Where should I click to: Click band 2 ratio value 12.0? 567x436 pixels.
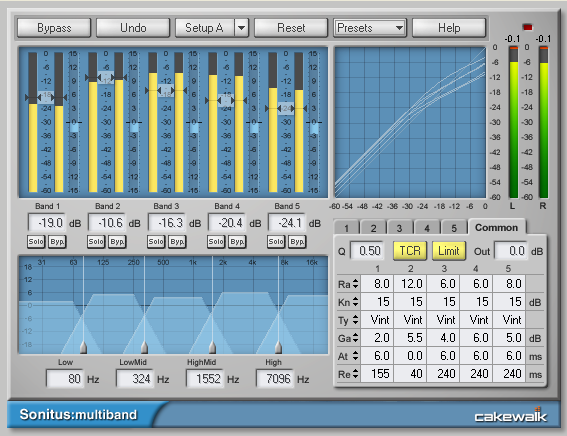tap(411, 284)
